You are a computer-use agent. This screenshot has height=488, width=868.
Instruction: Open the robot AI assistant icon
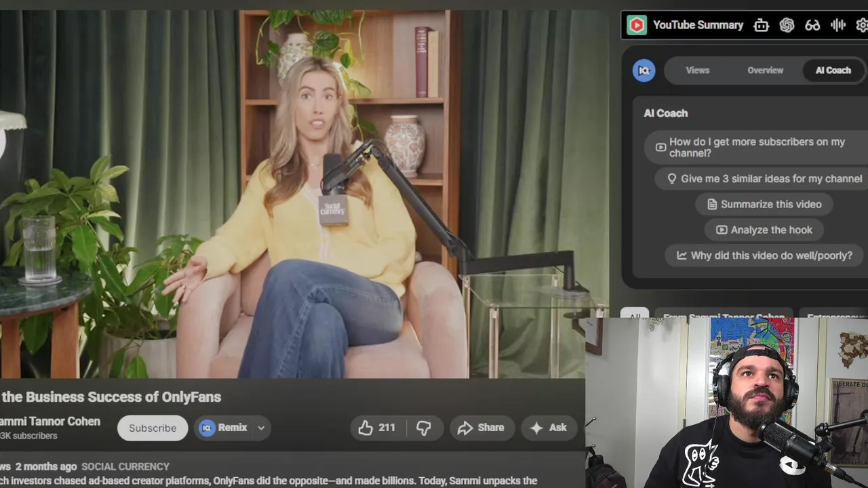coord(761,25)
